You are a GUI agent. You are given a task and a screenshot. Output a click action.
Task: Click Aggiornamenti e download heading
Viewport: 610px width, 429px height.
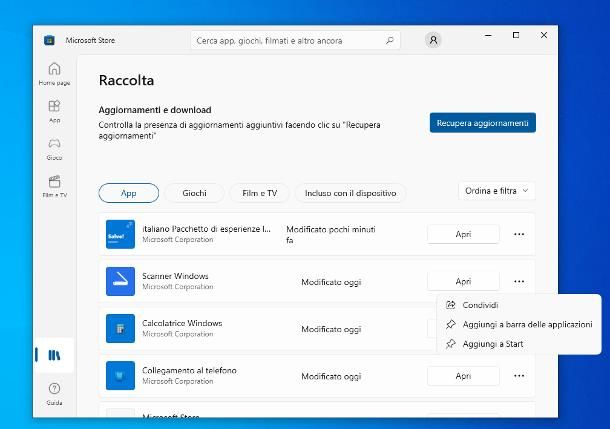click(x=155, y=110)
